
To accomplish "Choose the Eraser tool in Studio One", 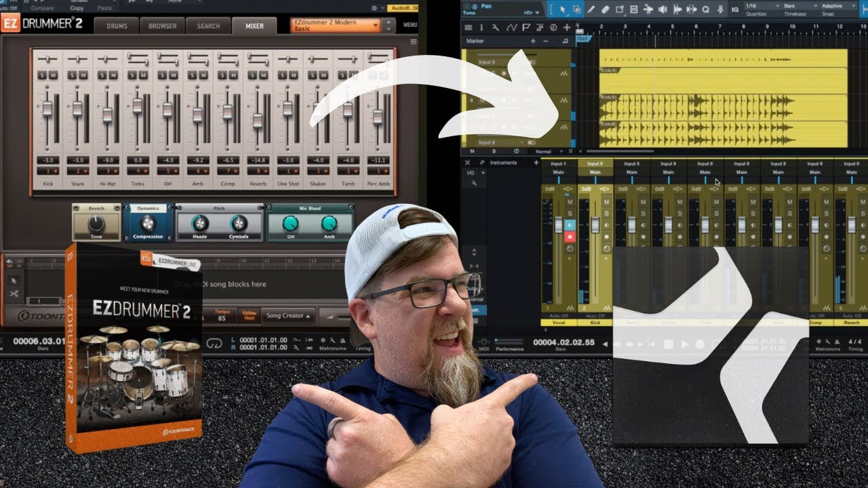I will [606, 9].
